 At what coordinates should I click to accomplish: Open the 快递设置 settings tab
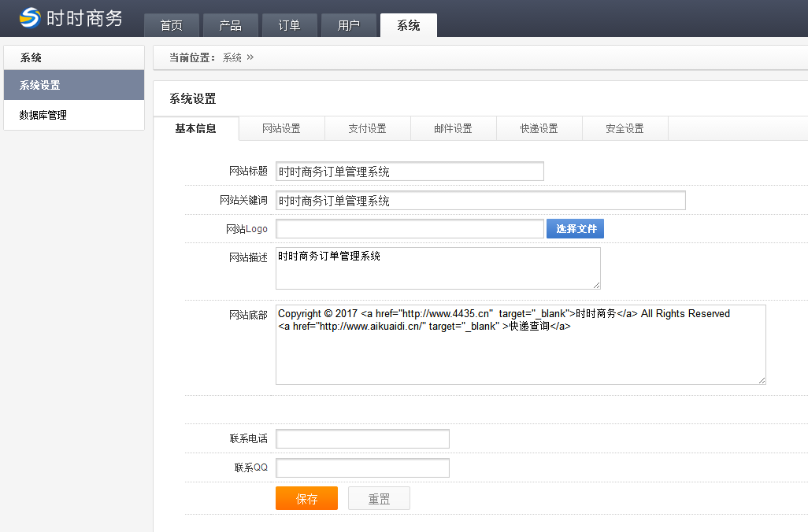point(539,128)
